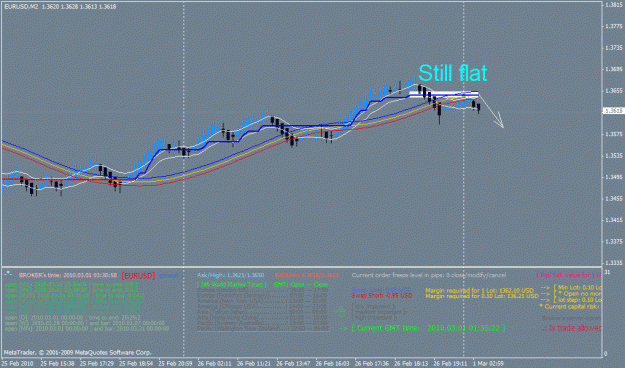Viewport: 625px width, 368px height.
Task: Click the 1.3815 price axis label
Action: pos(614,5)
